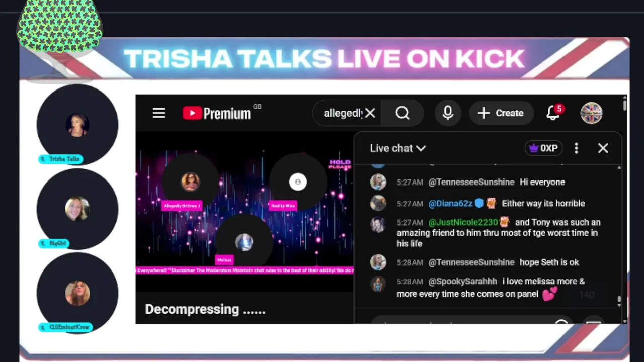Image resolution: width=644 pixels, height=362 pixels.
Task: Click the Decompressing video title text
Action: (x=205, y=309)
